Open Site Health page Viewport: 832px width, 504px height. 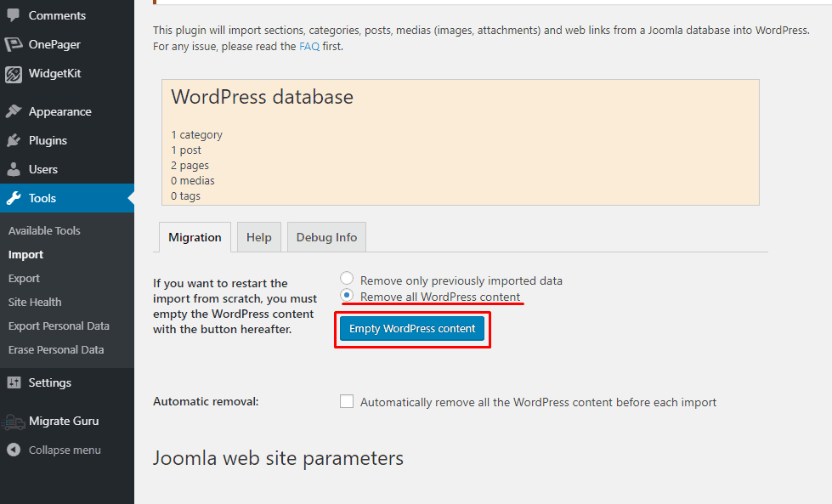click(35, 302)
